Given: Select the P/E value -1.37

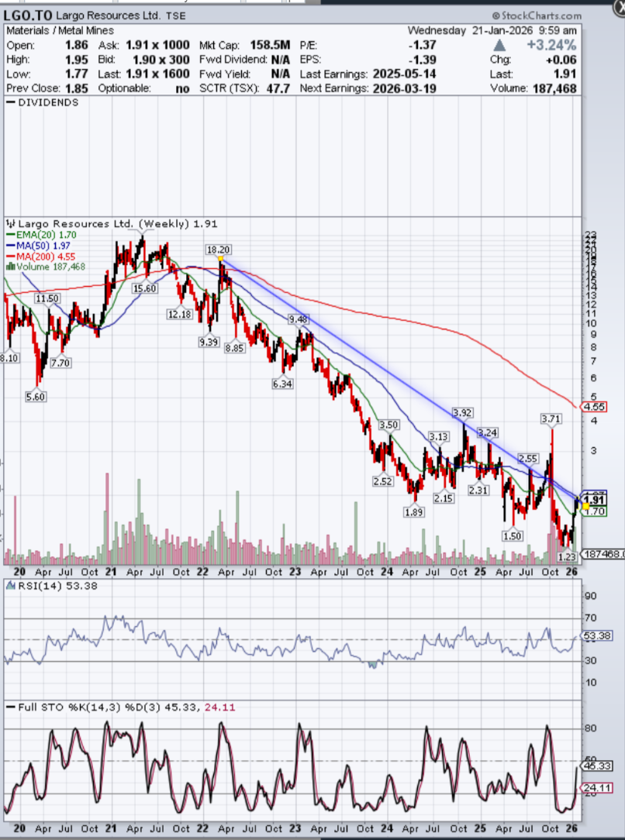Looking at the screenshot, I should coord(422,45).
